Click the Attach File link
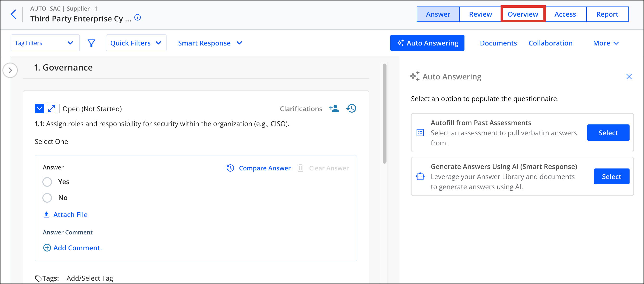 click(x=70, y=214)
